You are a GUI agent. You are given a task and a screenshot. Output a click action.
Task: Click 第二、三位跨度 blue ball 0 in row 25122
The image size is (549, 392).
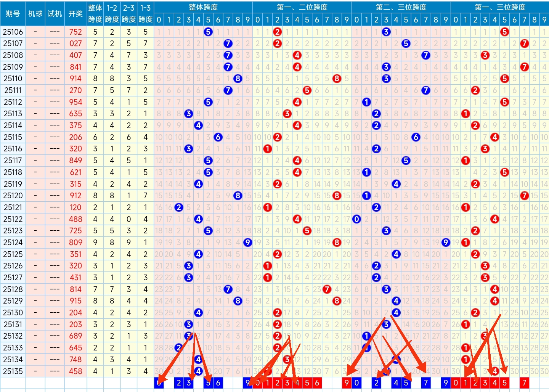(356, 219)
